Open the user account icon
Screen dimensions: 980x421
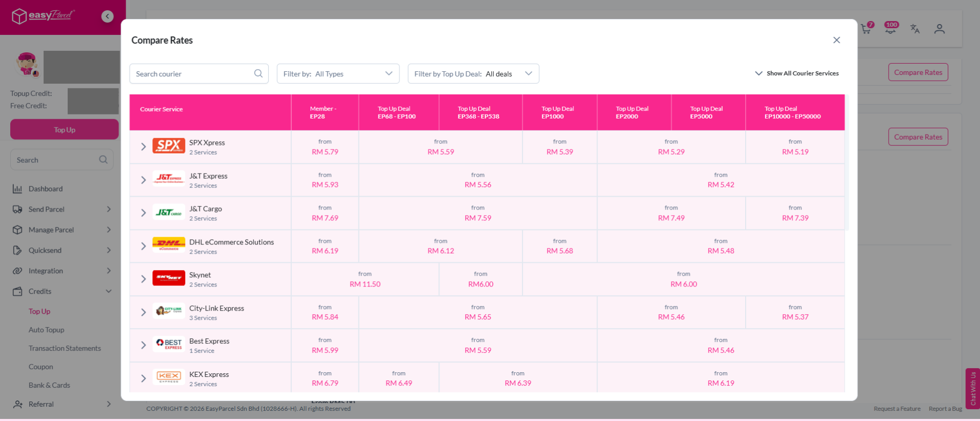[x=939, y=29]
